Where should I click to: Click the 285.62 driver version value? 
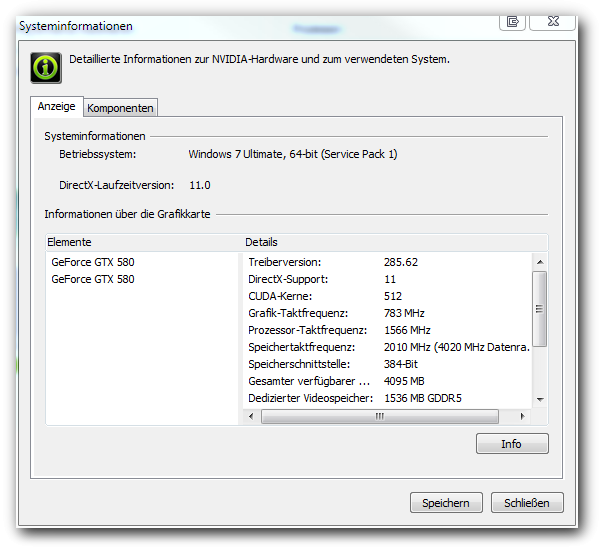tap(401, 262)
